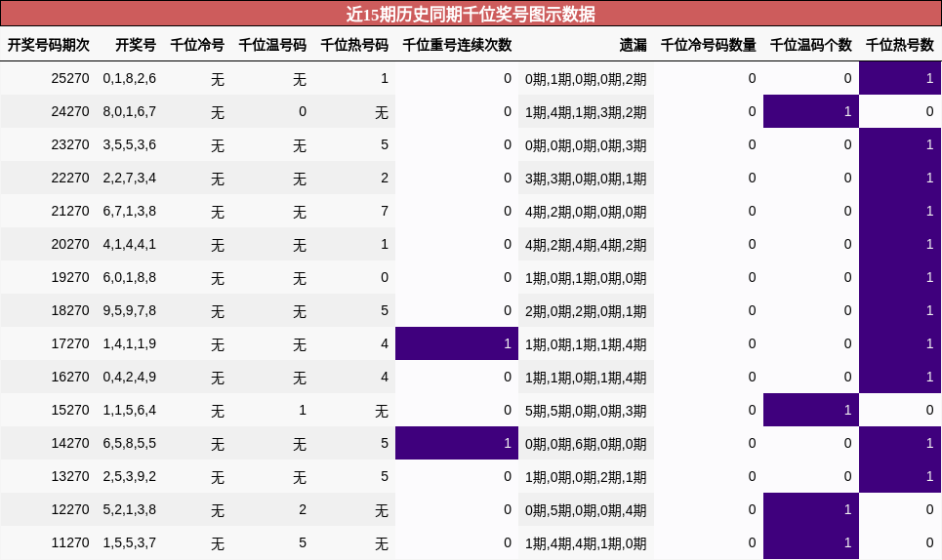Click winning numbers 1,5,5,3,7
This screenshot has width=942, height=560.
(129, 543)
